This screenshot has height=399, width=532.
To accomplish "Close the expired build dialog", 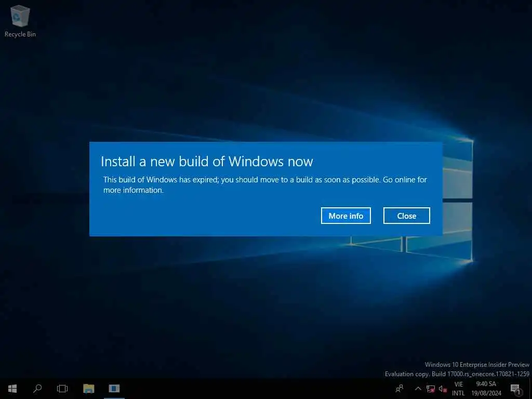I will click(406, 216).
